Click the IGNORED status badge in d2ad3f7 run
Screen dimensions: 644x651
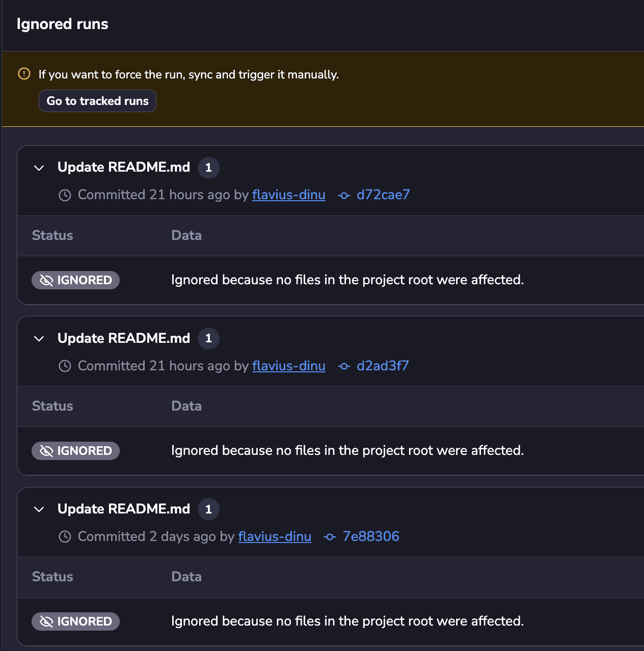[x=75, y=451]
